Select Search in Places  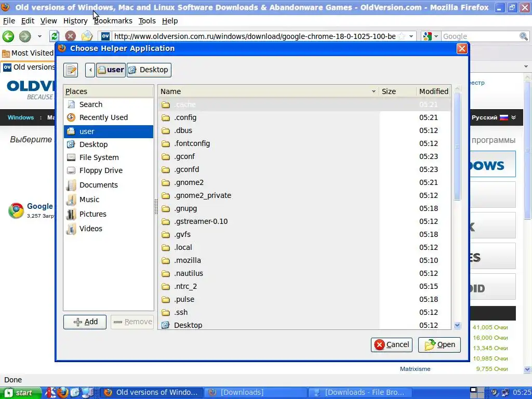pyautogui.click(x=109, y=104)
